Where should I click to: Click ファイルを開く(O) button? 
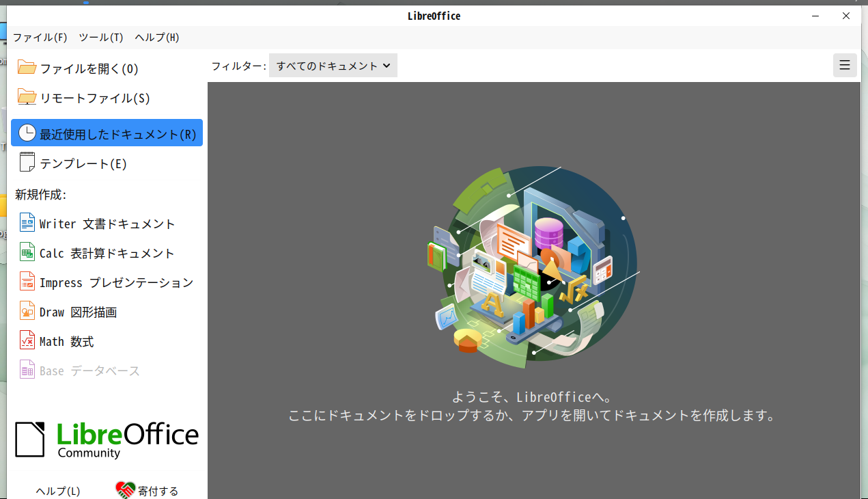[107, 68]
